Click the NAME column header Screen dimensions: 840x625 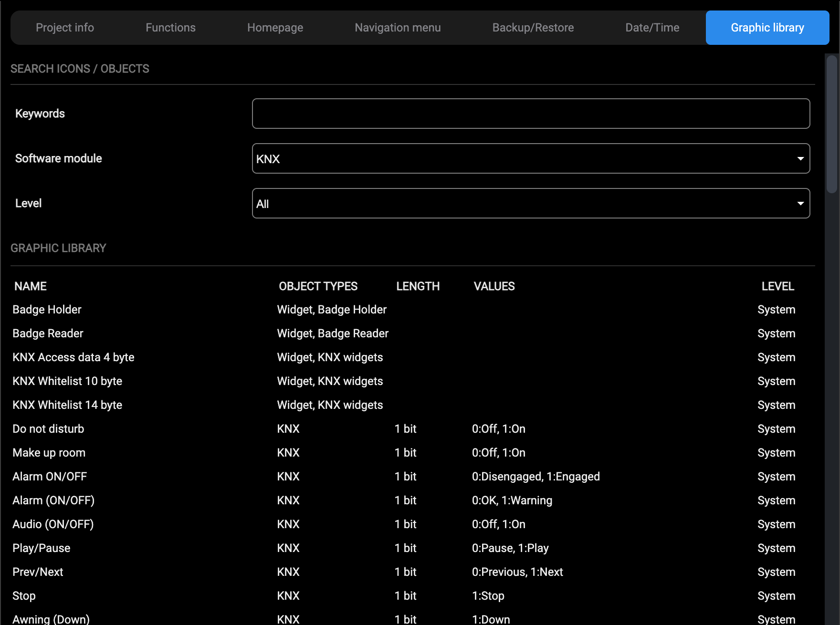[x=31, y=286]
